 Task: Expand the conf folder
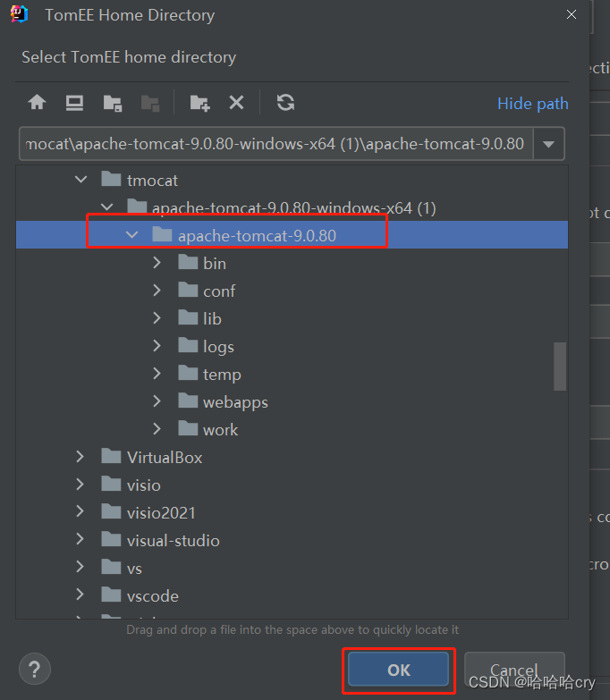point(157,291)
